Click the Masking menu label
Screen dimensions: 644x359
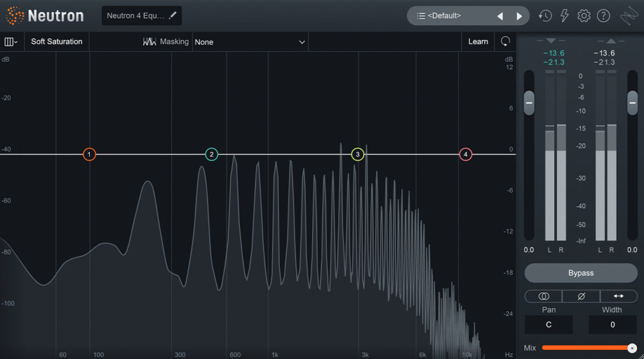click(175, 41)
